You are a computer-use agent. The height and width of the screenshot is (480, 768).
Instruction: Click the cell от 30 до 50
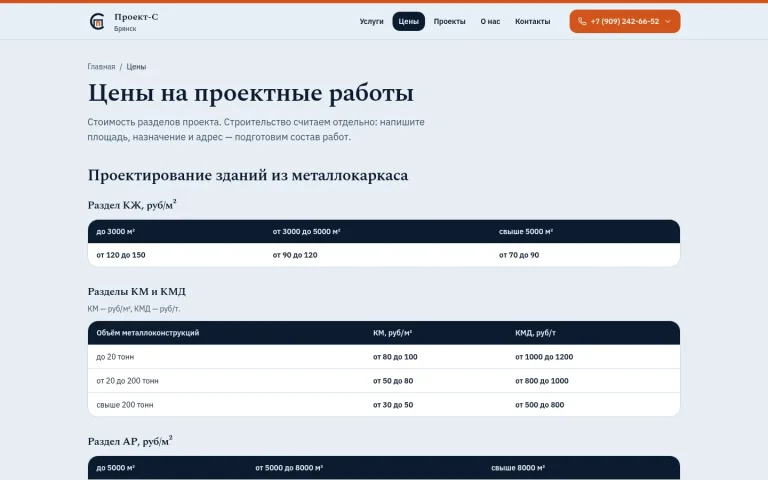[393, 405]
